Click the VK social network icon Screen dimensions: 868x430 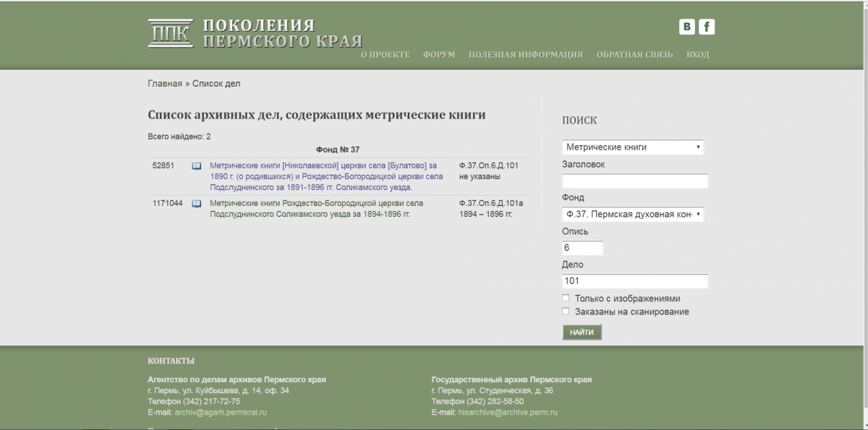click(x=686, y=27)
